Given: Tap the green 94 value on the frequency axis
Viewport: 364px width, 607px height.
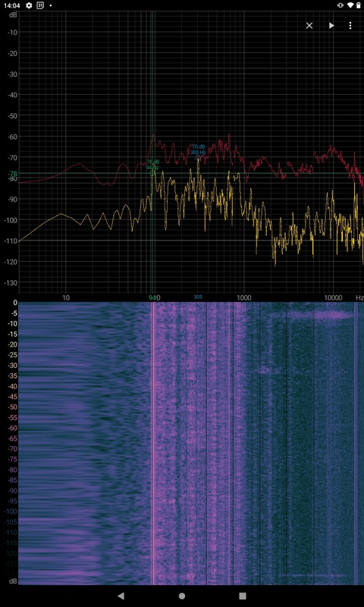Looking at the screenshot, I should click(153, 297).
